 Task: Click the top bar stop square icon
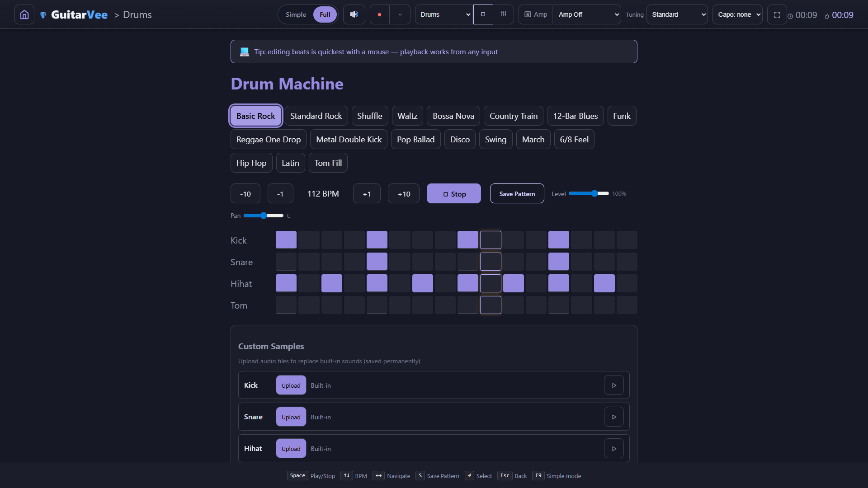coord(483,14)
